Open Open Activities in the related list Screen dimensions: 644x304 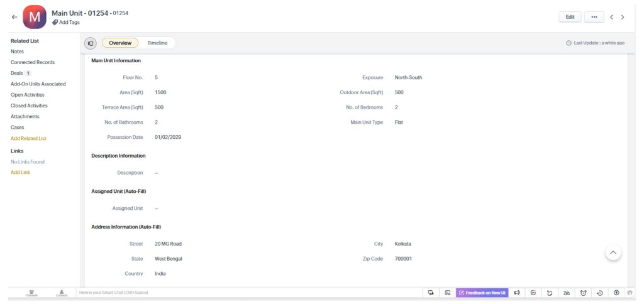click(28, 95)
